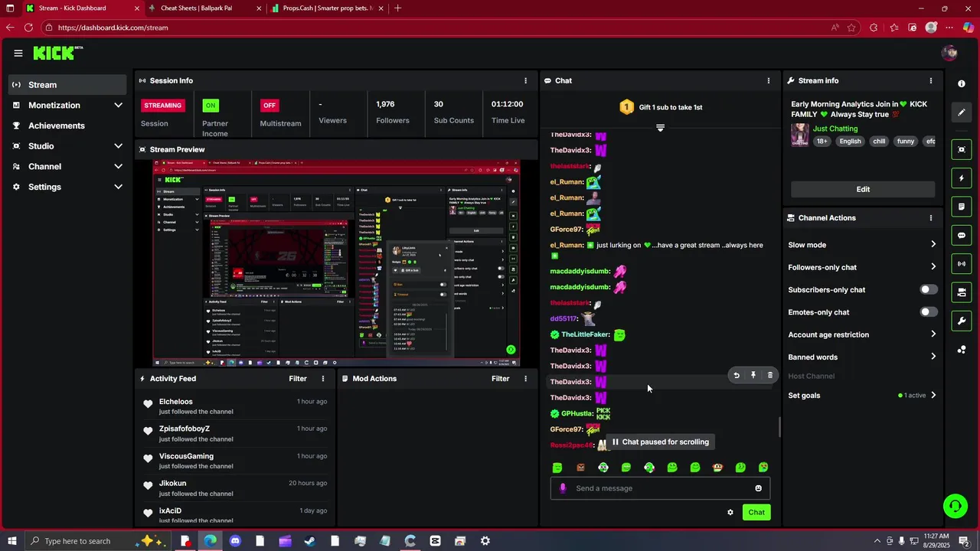Screen dimensions: 980x551
Task: Open Activity Feed three-dot menu
Action: pos(323,379)
